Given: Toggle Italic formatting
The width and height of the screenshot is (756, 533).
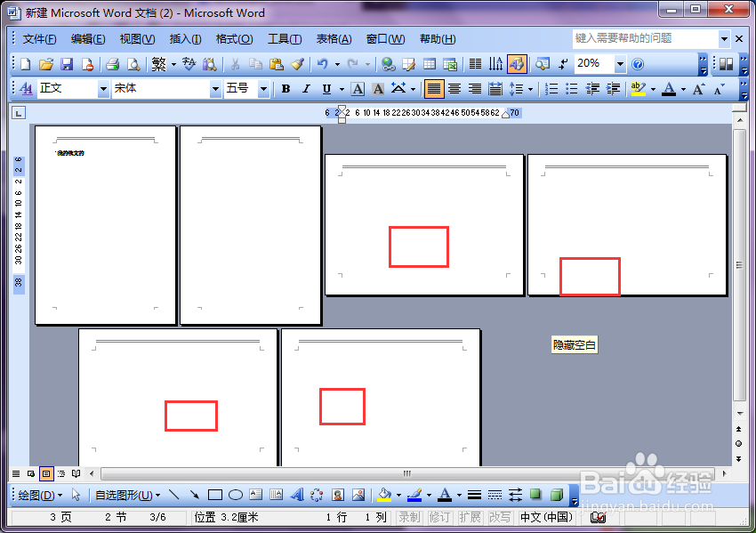Looking at the screenshot, I should (x=306, y=89).
